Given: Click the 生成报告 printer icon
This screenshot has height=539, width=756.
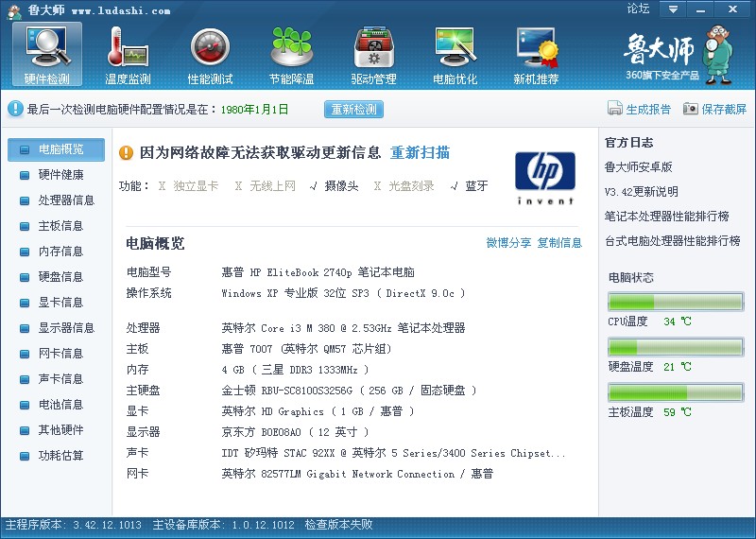Looking at the screenshot, I should coord(615,108).
